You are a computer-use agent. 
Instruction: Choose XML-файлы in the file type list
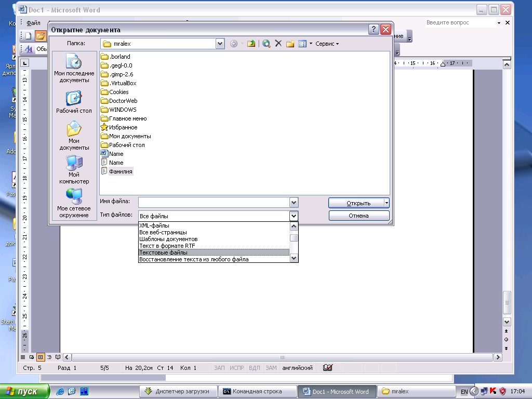(x=214, y=225)
